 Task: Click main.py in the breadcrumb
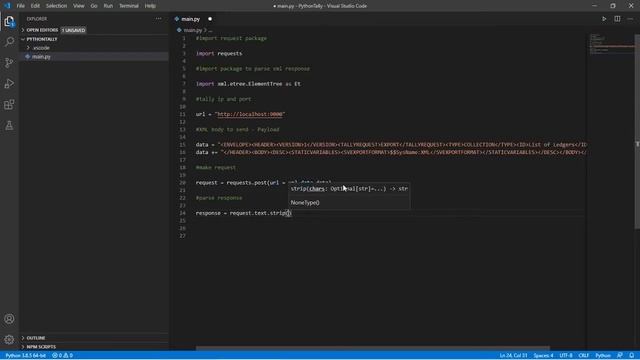(193, 30)
